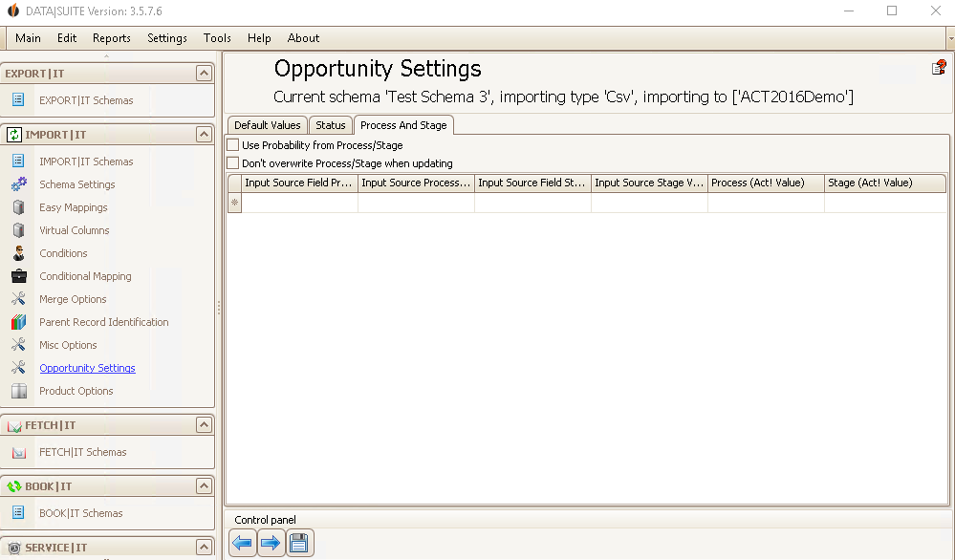The height and width of the screenshot is (560, 955).
Task: Click the Virtual Columns icon
Action: (x=19, y=230)
